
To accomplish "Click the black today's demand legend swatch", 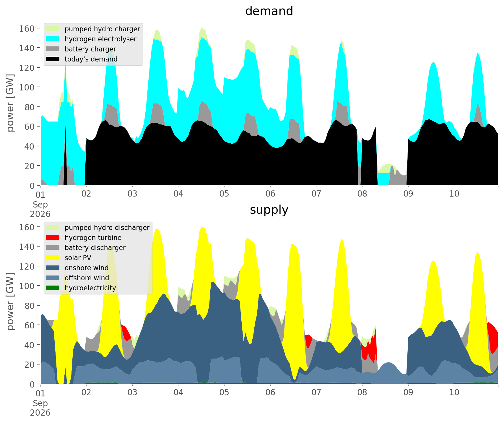I will pos(53,59).
